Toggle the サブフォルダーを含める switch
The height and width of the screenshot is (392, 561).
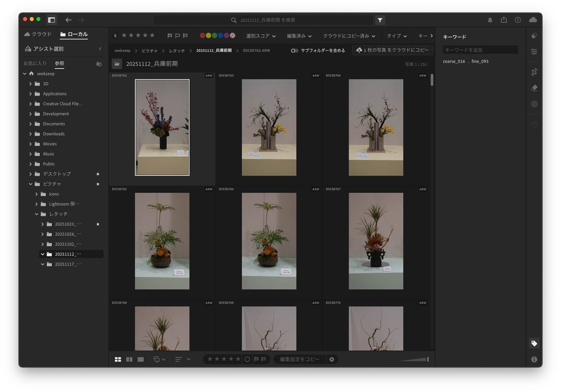[x=294, y=51]
